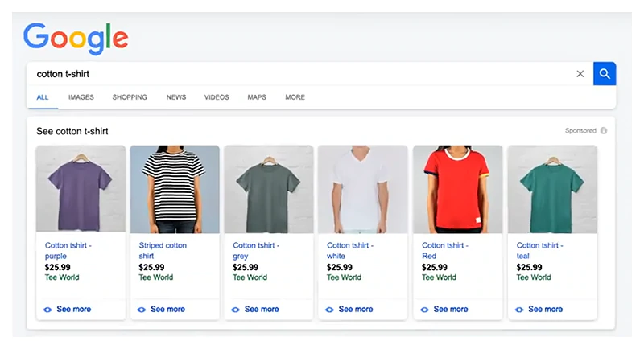Screen dimensions: 644x349
Task: Open the Shopping tab
Action: (x=130, y=97)
